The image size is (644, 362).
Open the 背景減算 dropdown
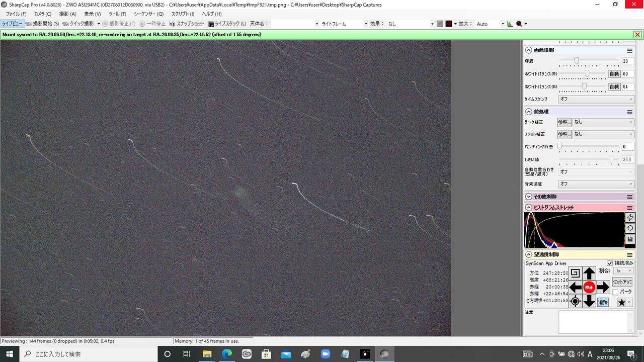click(596, 184)
